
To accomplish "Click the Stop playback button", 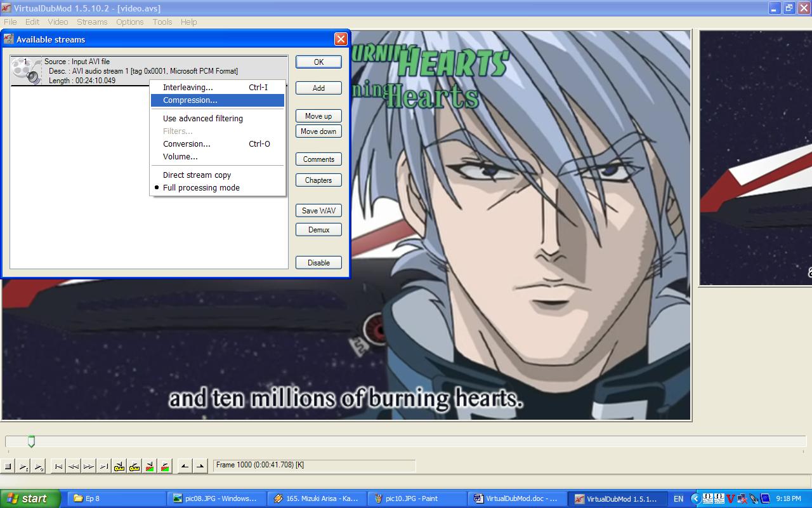I will coord(8,467).
